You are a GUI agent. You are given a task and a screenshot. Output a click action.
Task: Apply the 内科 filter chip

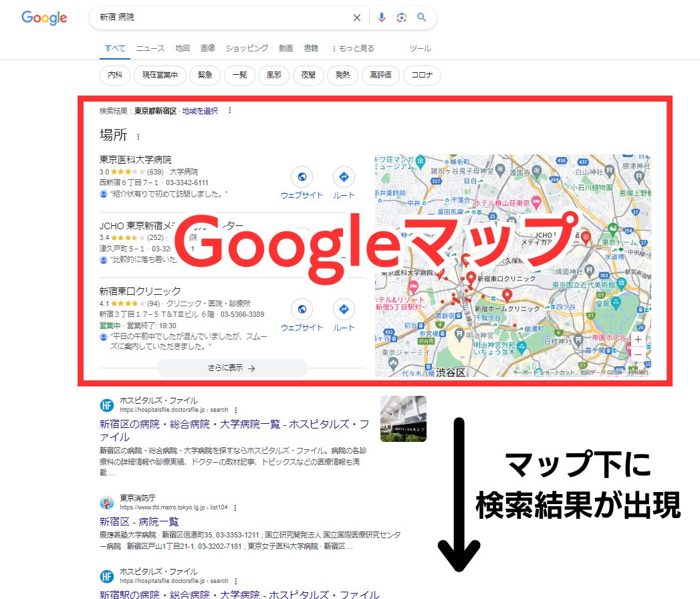tap(115, 75)
